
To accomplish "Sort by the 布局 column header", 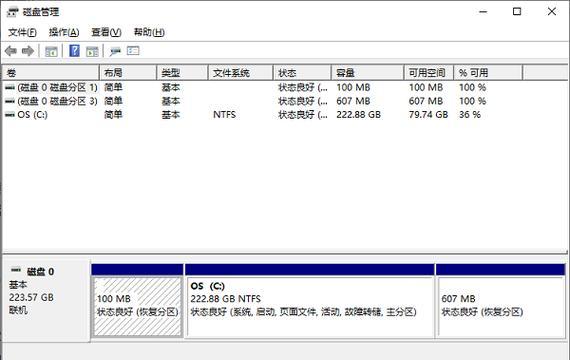I will (128, 73).
